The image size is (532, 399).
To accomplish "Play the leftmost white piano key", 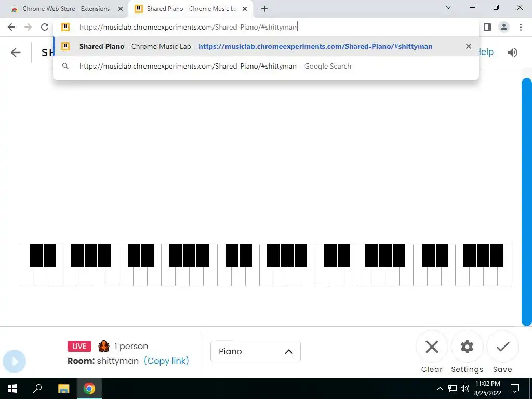I will [x=28, y=276].
